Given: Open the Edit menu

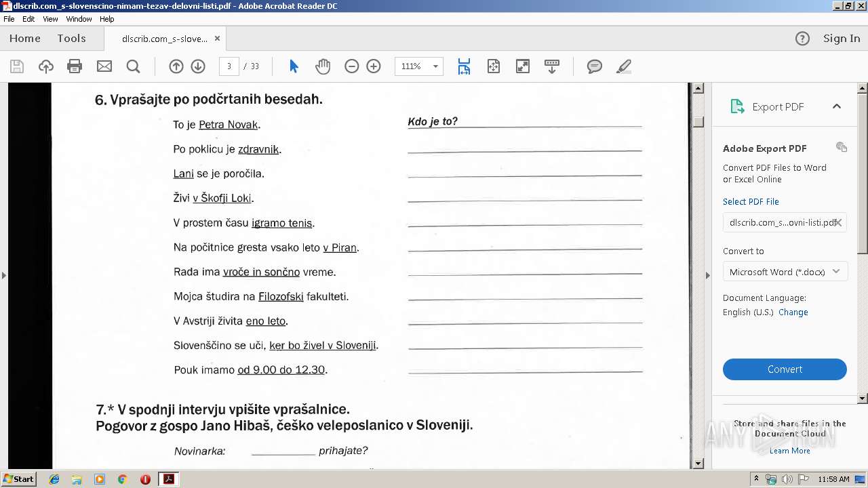Looking at the screenshot, I should point(28,19).
